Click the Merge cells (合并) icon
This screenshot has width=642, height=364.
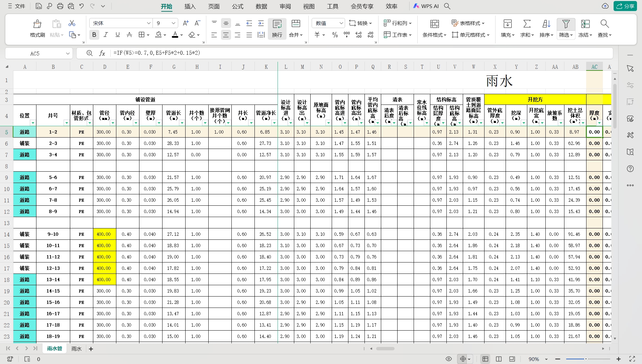(x=296, y=23)
